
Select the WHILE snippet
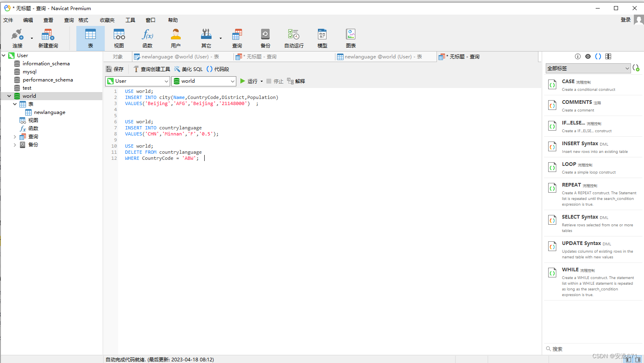coord(593,281)
